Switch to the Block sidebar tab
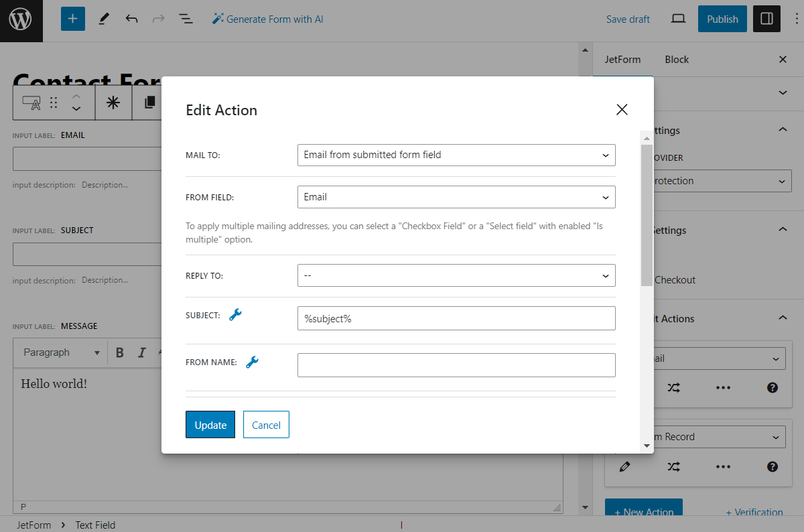The width and height of the screenshot is (804, 532). point(677,60)
